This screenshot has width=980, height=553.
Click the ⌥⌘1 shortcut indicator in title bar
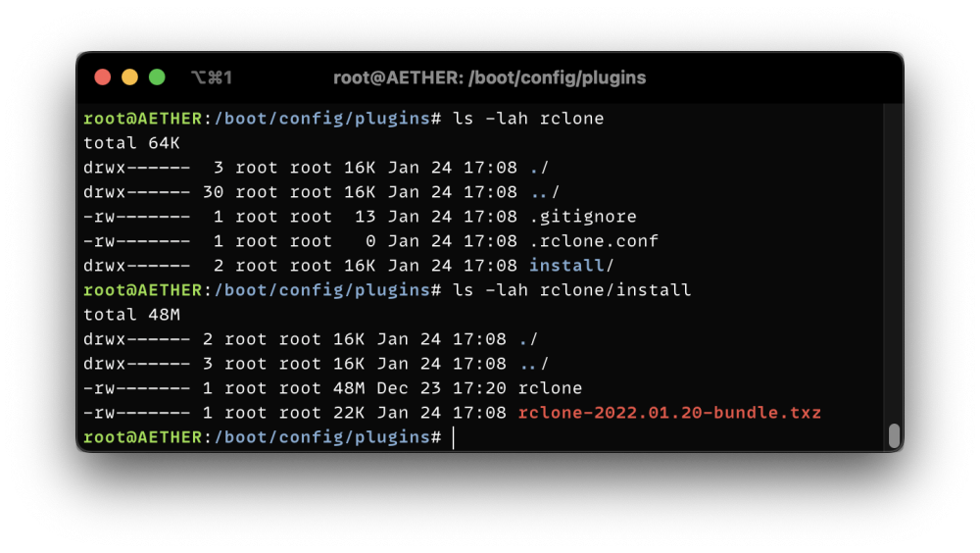[212, 77]
